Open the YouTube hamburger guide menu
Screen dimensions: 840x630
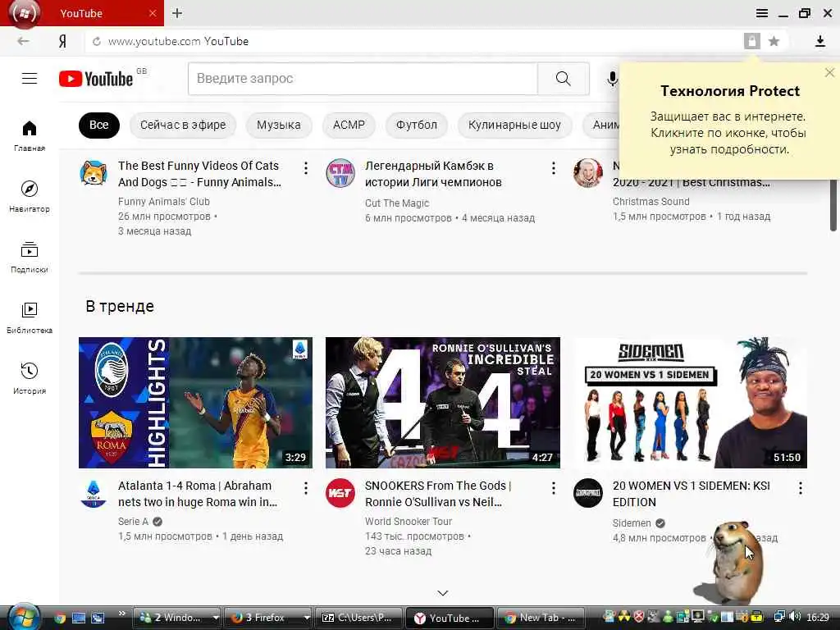coord(30,79)
